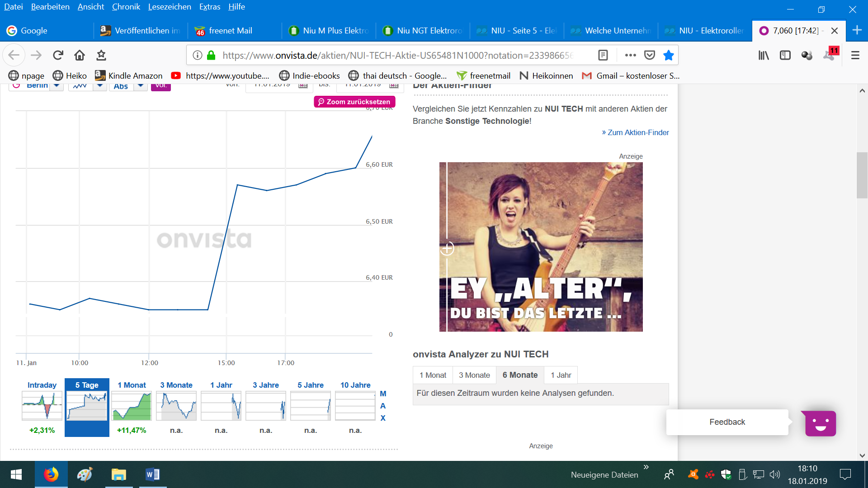
Task: Select the 3 Monate analyzer tab
Action: point(474,375)
